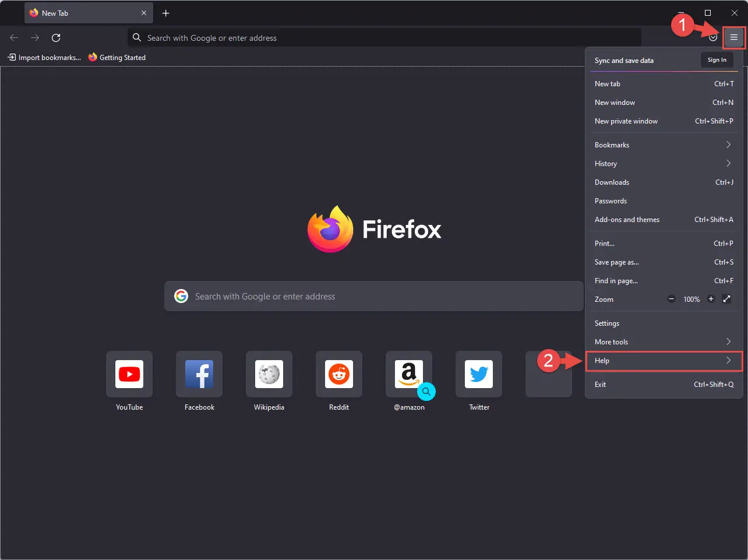The height and width of the screenshot is (560, 748).
Task: Open Import bookmarks from bookmarks toolbar
Action: [44, 57]
